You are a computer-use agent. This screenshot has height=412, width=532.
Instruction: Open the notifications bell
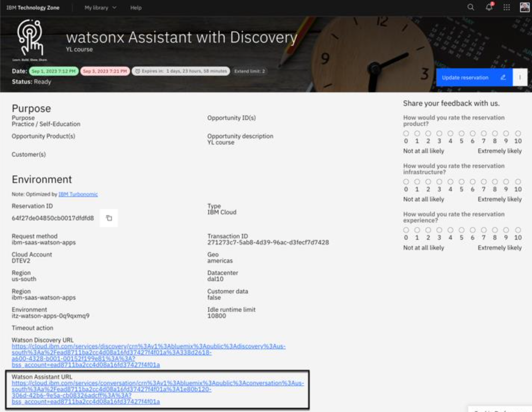(x=489, y=7)
